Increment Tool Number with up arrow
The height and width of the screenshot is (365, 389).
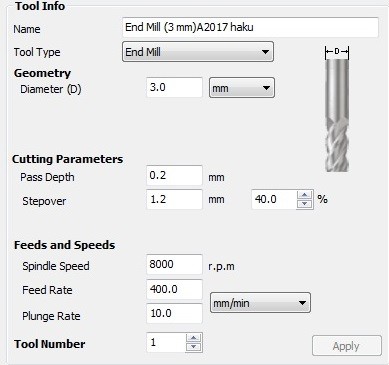tap(194, 338)
